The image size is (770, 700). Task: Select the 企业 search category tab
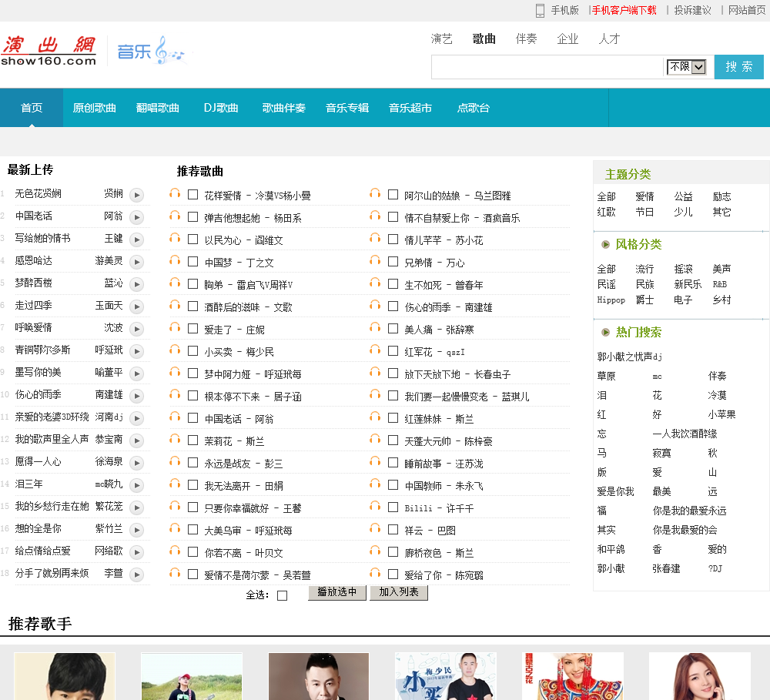567,39
